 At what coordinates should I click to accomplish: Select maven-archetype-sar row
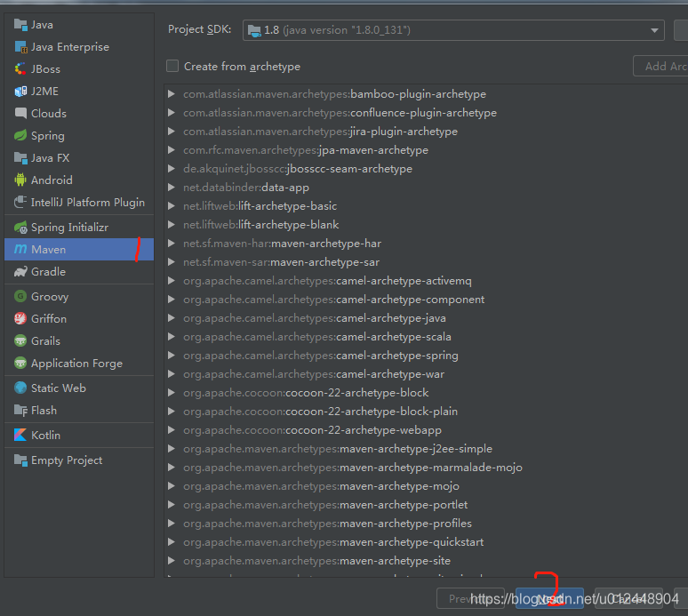click(426, 262)
